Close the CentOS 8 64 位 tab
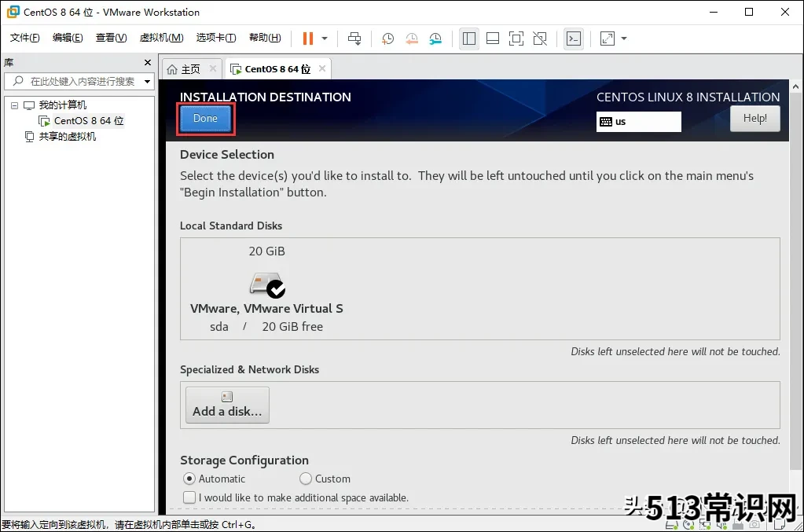The image size is (804, 532). [322, 68]
